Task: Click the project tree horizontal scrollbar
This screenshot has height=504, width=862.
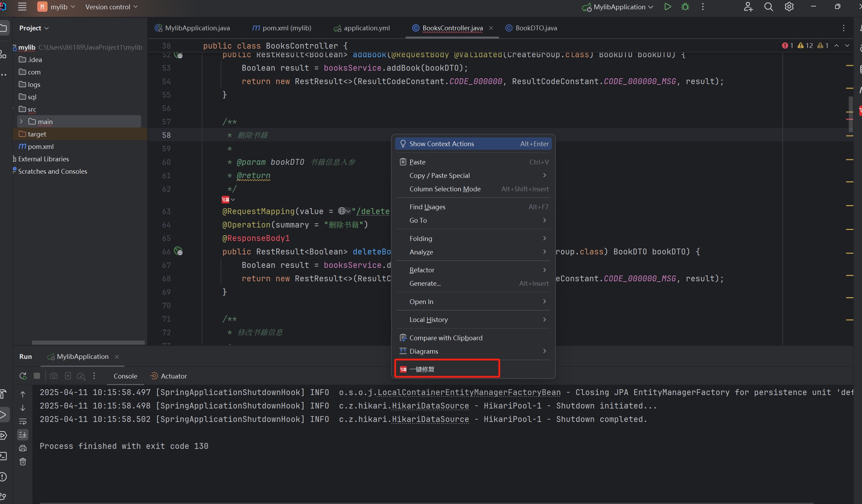Action: (88, 342)
